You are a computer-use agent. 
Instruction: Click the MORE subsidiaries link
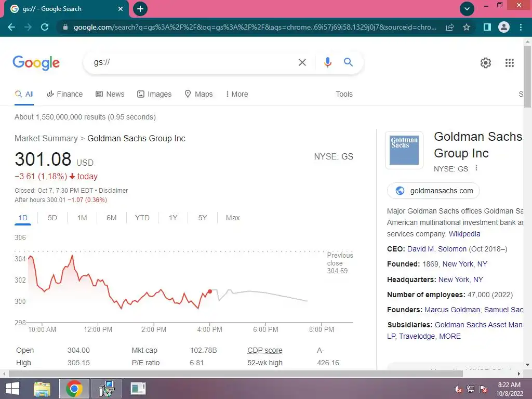click(x=450, y=337)
